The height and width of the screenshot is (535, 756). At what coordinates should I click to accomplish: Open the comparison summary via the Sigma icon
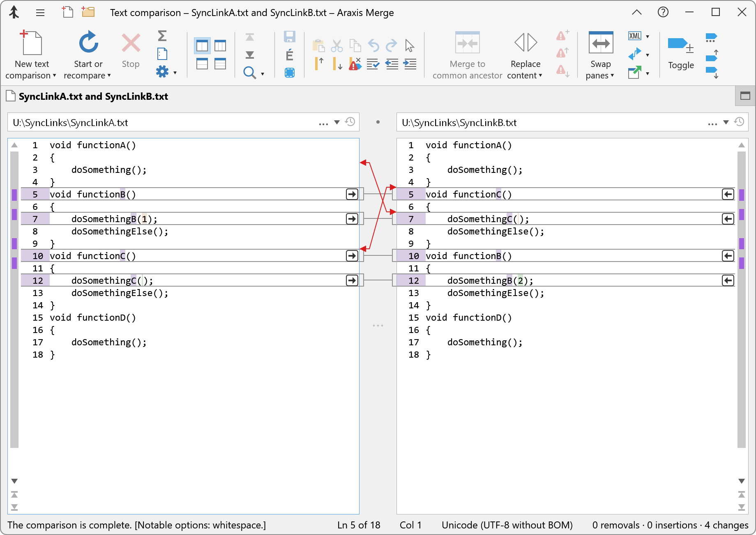coord(162,37)
